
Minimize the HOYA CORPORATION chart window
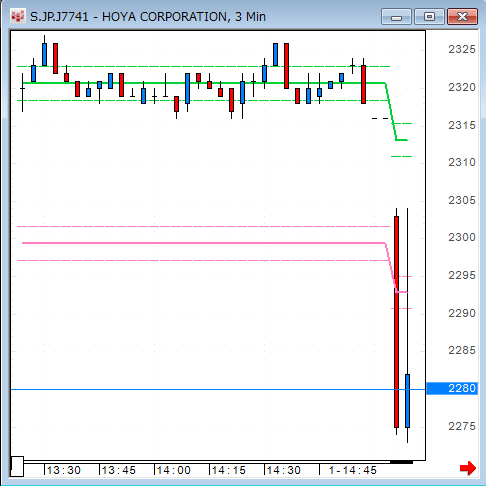(x=396, y=17)
